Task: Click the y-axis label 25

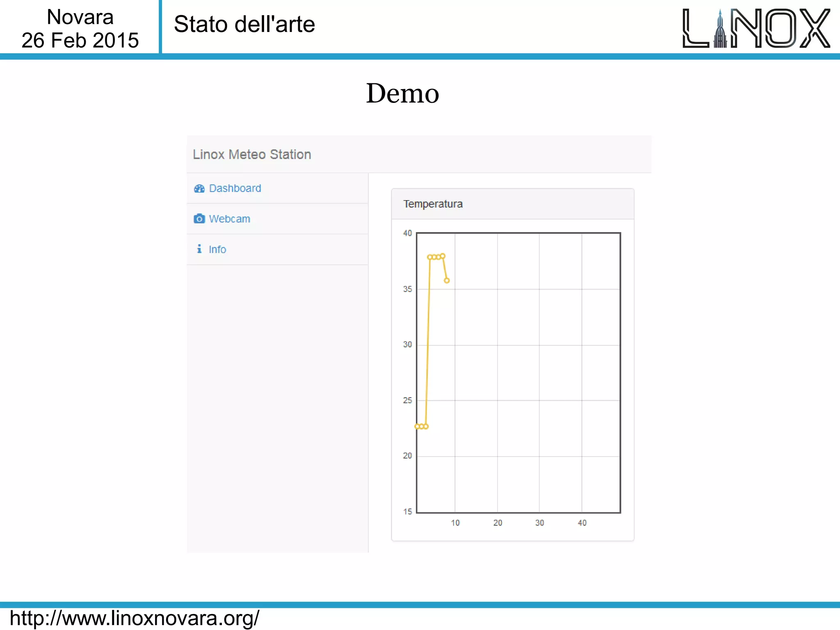Action: click(x=407, y=400)
